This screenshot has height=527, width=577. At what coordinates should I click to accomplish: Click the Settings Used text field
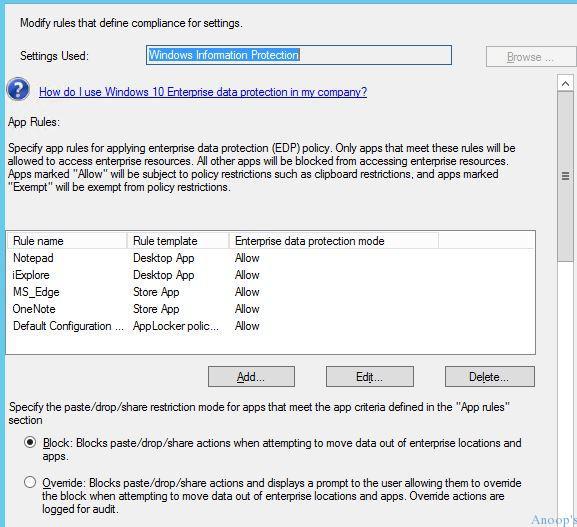point(299,55)
